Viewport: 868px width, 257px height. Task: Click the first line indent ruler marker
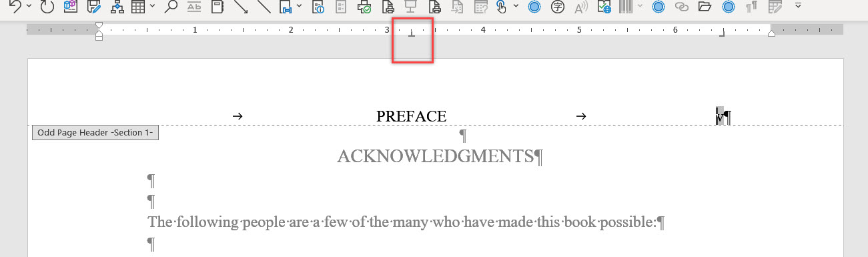(x=99, y=25)
